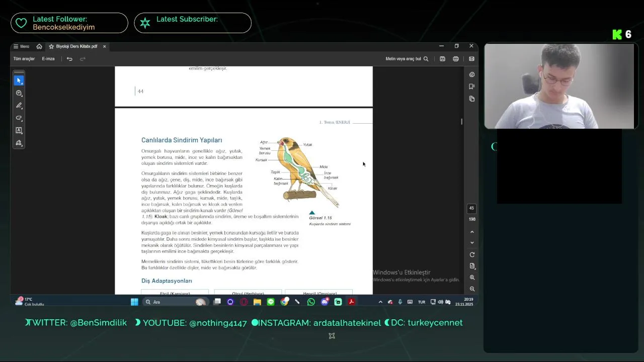Open the fill and sign tool

[x=19, y=143]
